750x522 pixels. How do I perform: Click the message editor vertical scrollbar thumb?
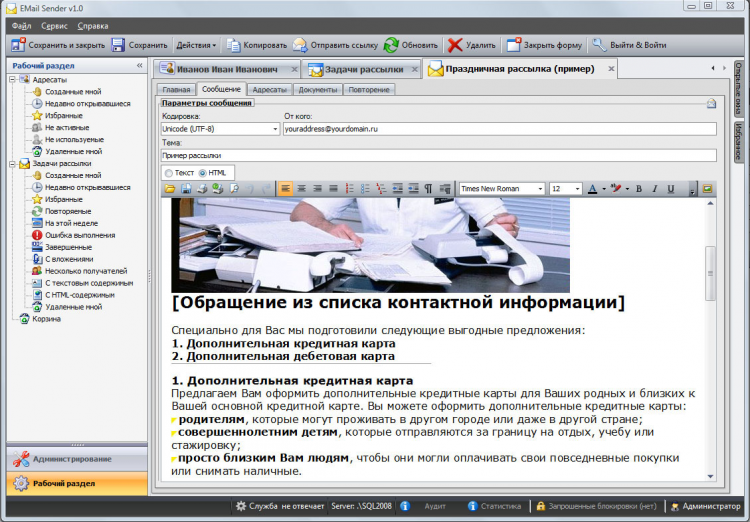tap(710, 273)
